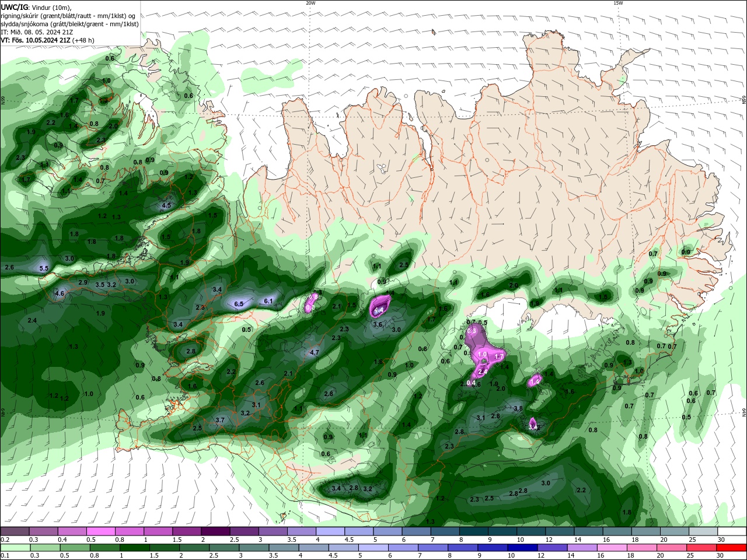Viewport: 747px width, 560px height.
Task: Click the 3.8 precipitation value on the map
Action: pyautogui.click(x=518, y=409)
